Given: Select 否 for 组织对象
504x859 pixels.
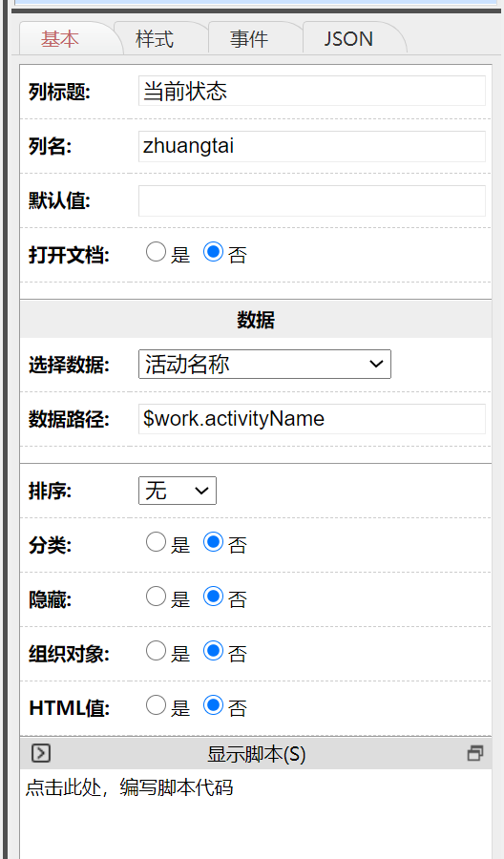Looking at the screenshot, I should point(213,650).
